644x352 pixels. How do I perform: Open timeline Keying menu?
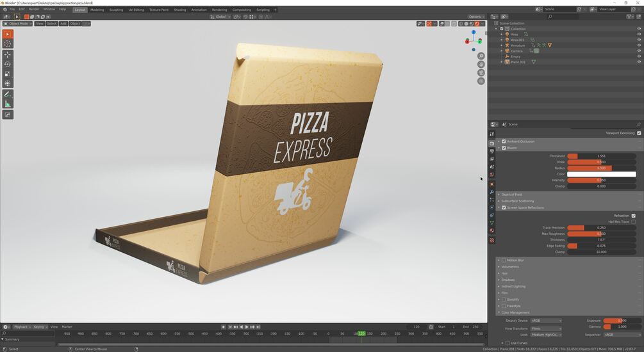point(40,327)
